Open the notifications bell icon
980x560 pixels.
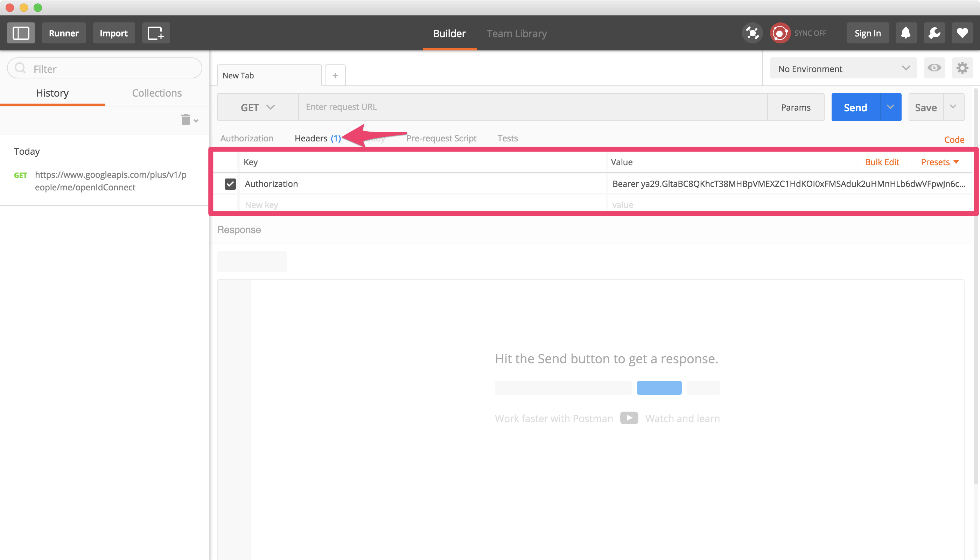(x=906, y=33)
